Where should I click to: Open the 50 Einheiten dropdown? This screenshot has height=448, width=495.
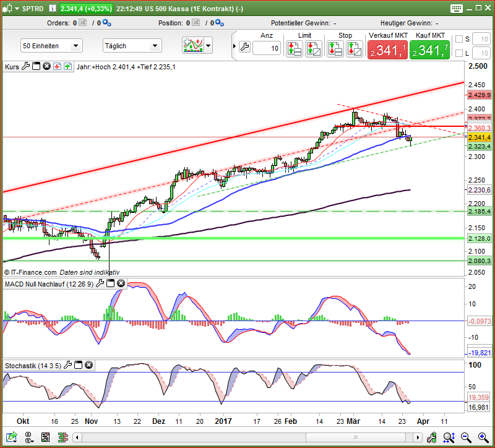[x=51, y=46]
